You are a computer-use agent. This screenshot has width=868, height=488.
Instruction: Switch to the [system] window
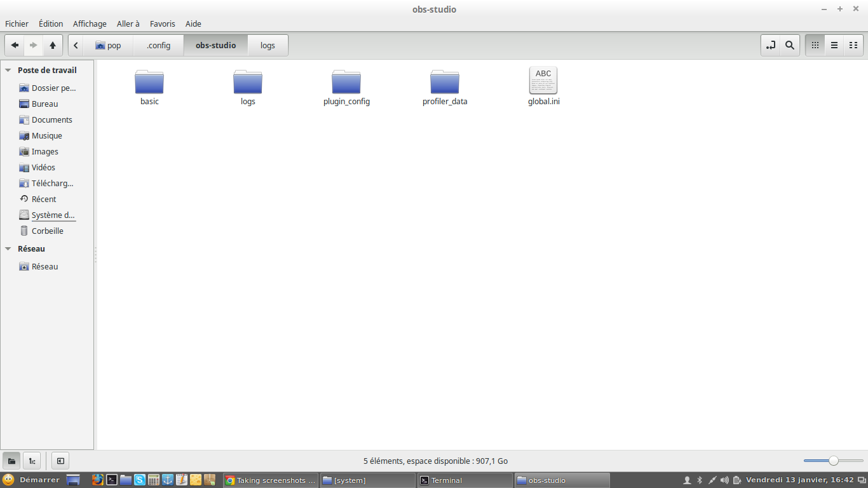click(x=367, y=480)
